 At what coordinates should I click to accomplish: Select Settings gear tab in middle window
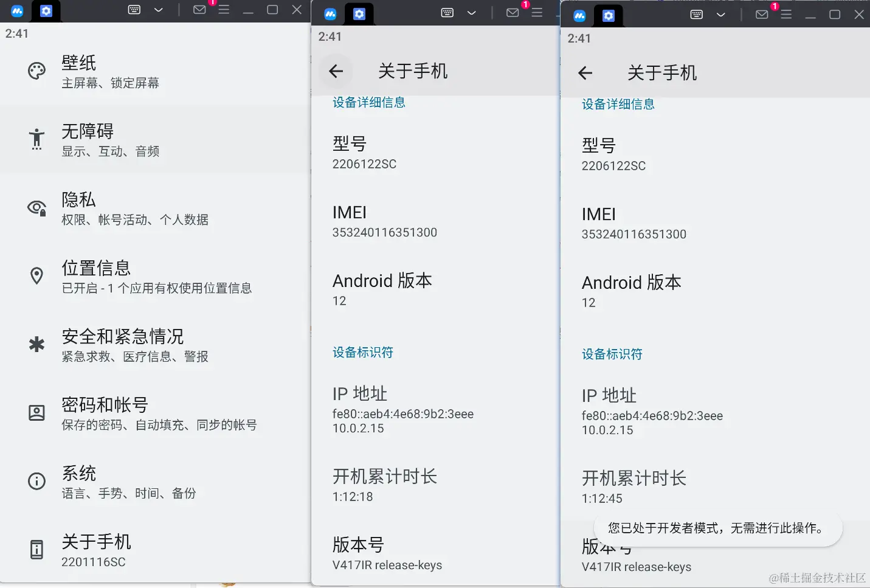pyautogui.click(x=359, y=14)
